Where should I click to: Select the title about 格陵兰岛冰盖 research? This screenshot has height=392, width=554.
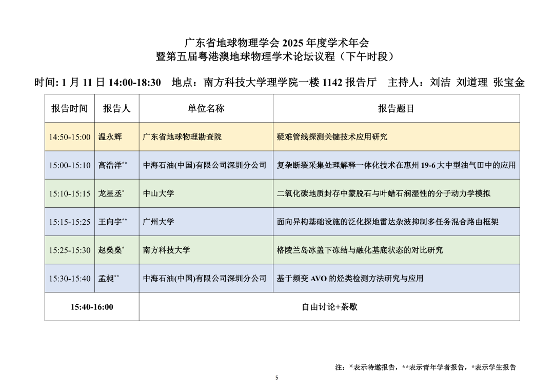360,250
